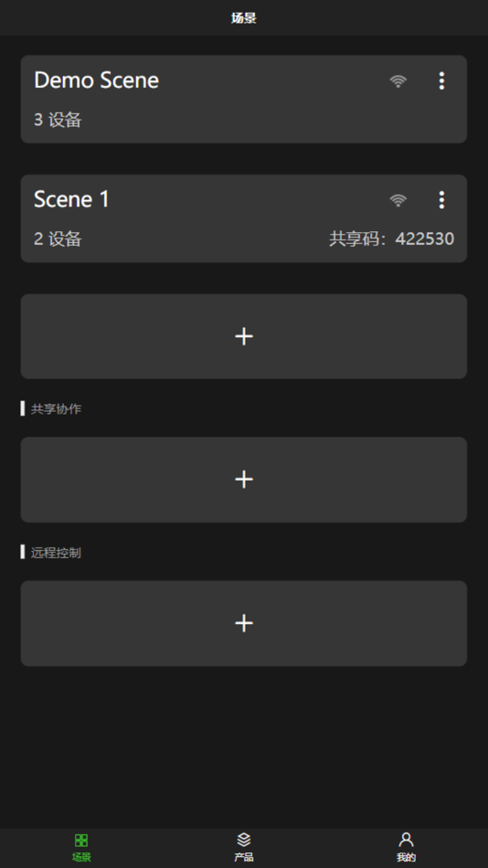Tap the 场景 grid icon in the bottom bar
The image size is (488, 868).
[81, 841]
